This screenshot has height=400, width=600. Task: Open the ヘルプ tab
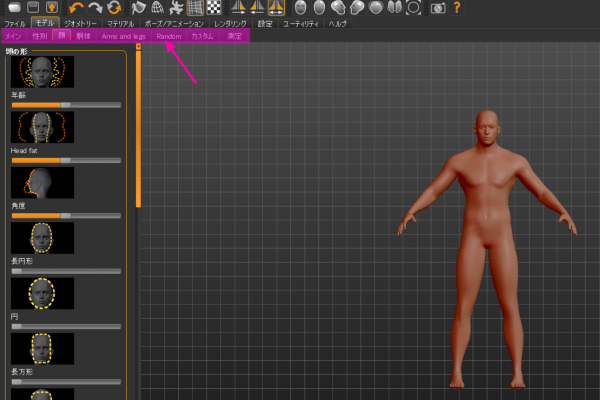pyautogui.click(x=338, y=24)
